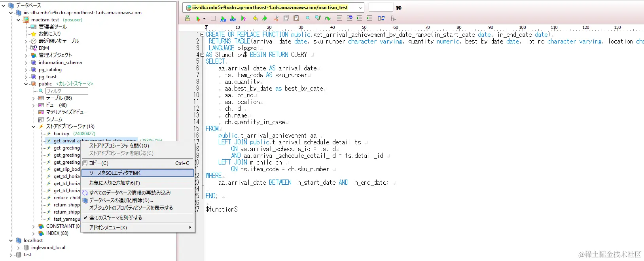
Task: Click the stop execution square icon
Action: tap(213, 18)
